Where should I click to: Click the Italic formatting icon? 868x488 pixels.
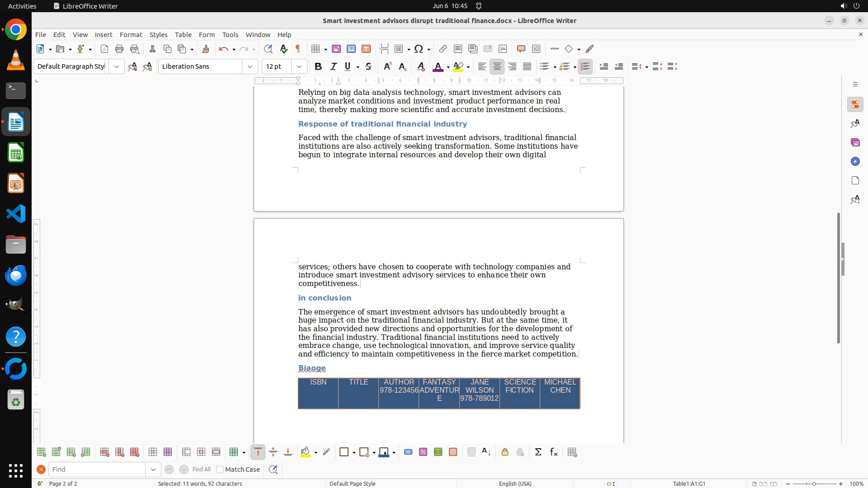pyautogui.click(x=333, y=66)
